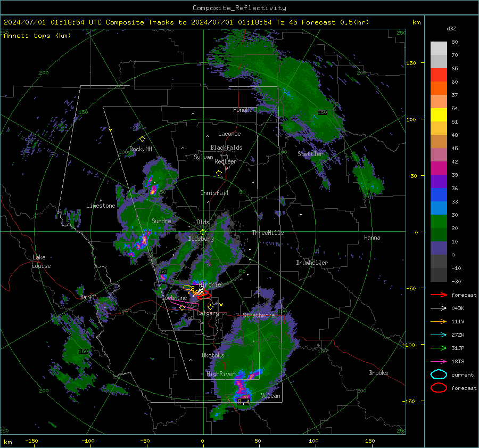Click the Blackfalds city label
The image size is (479, 448).
pyautogui.click(x=226, y=148)
